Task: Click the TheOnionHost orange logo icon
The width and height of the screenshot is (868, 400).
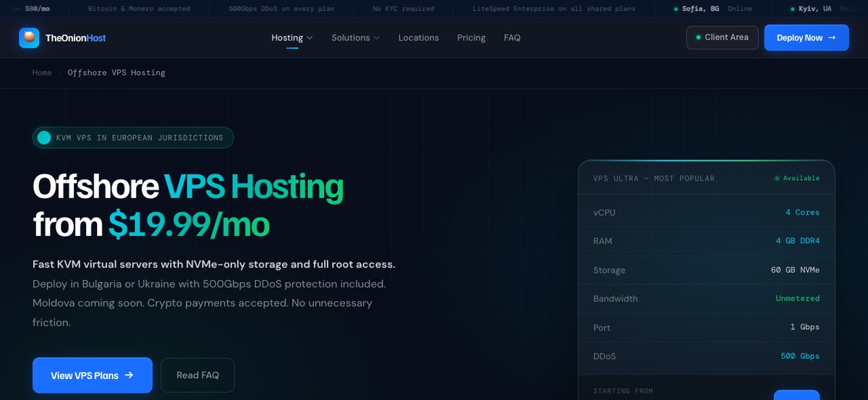Action: coord(29,38)
